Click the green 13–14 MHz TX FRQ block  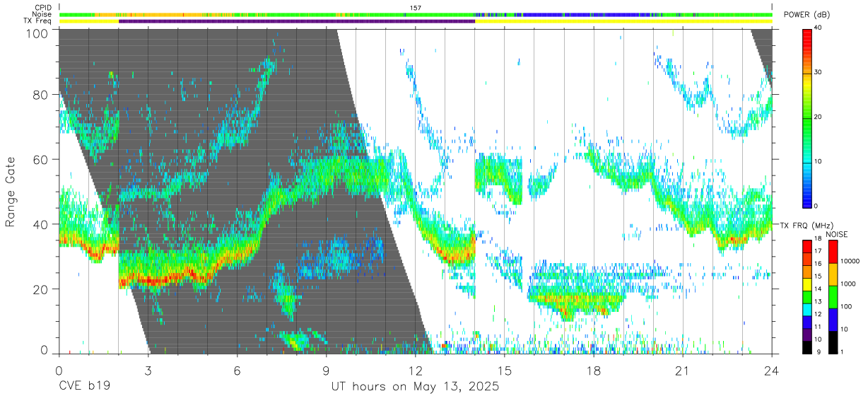[x=807, y=297]
